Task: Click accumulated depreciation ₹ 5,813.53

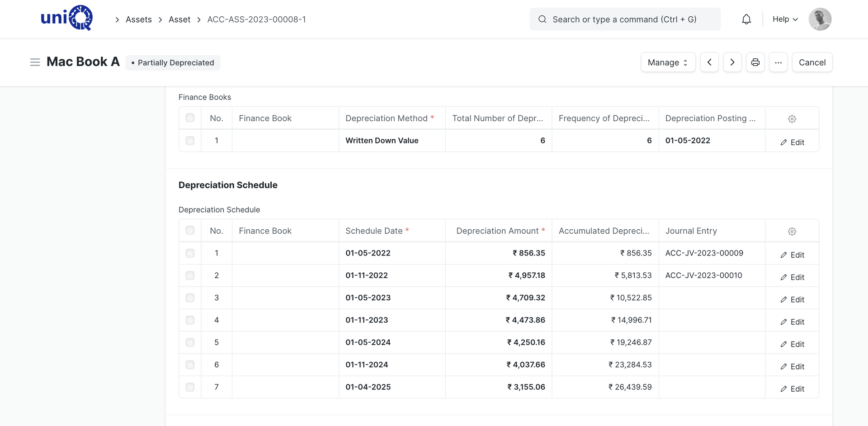Action: 633,275
